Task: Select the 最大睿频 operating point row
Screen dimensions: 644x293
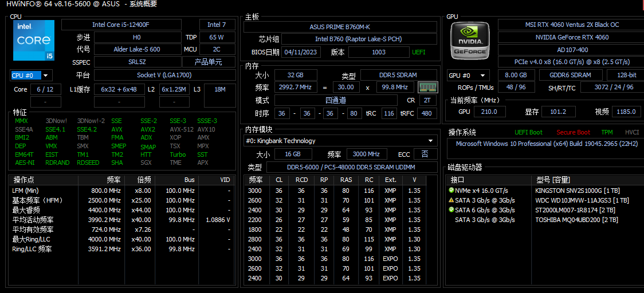Action: pyautogui.click(x=121, y=210)
